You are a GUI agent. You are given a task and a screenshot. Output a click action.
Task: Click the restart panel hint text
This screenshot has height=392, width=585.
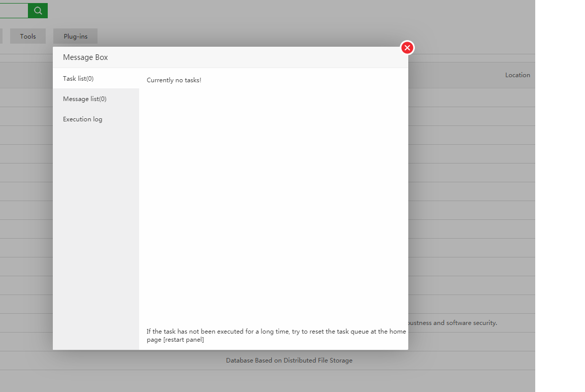276,335
